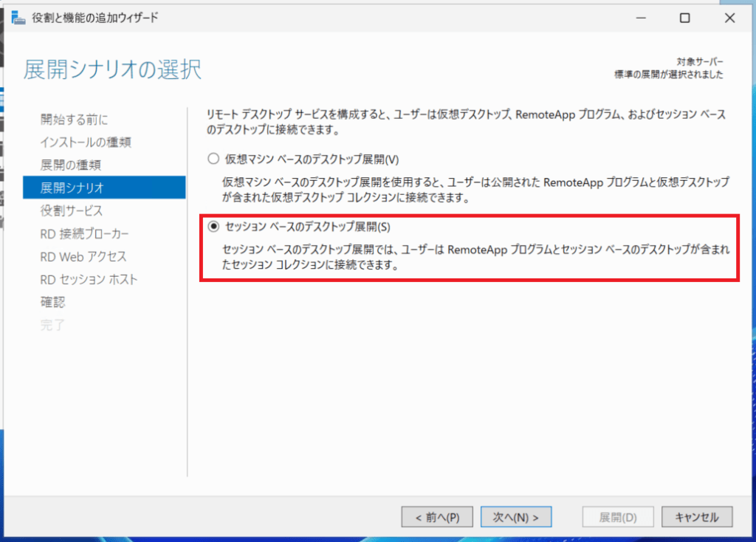Go to 開始する前に step in sidebar

coord(74,119)
